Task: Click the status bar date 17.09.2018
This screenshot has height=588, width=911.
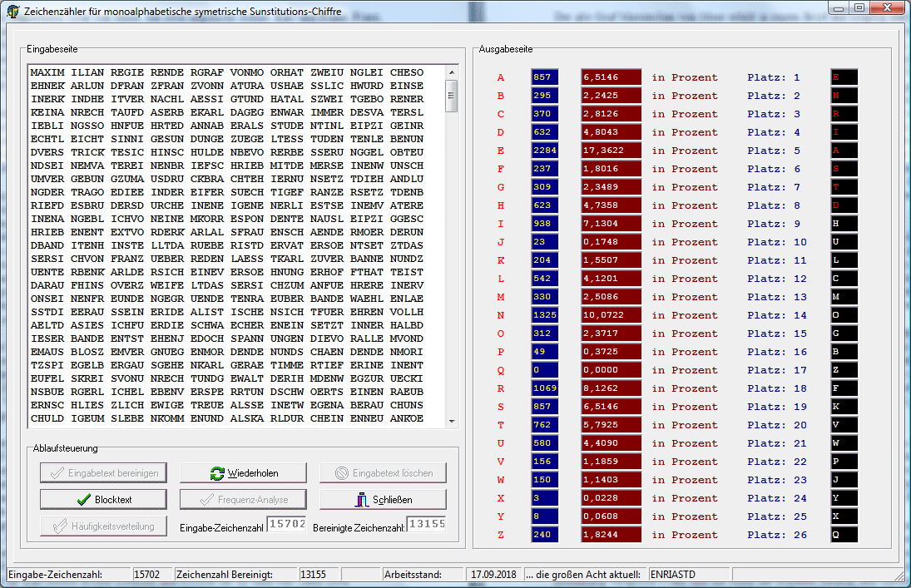Action: pos(493,575)
